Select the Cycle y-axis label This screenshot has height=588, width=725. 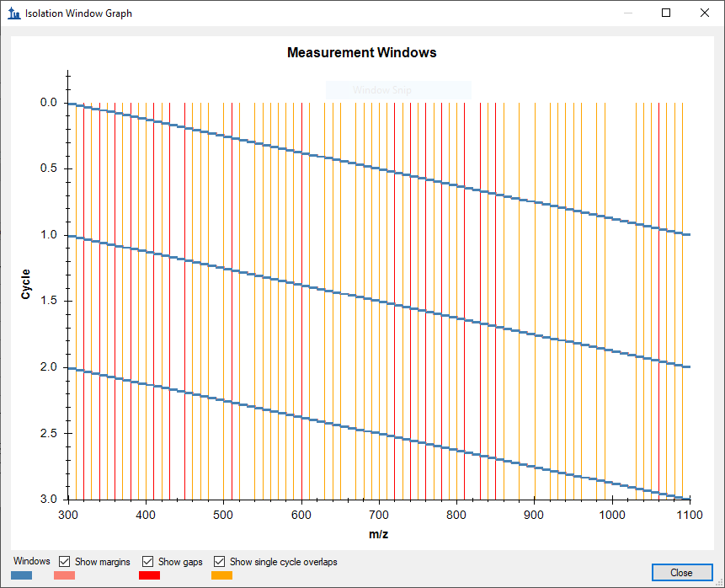(x=26, y=284)
